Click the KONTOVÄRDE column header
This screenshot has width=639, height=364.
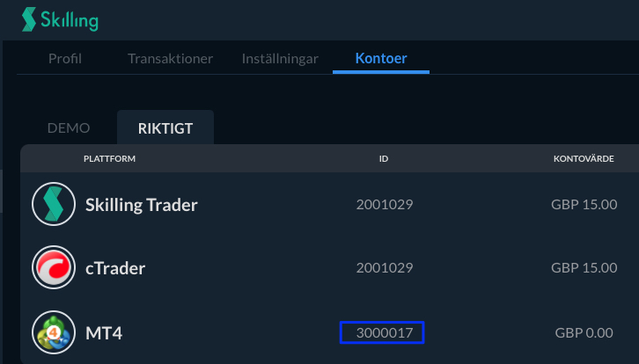[x=584, y=159]
